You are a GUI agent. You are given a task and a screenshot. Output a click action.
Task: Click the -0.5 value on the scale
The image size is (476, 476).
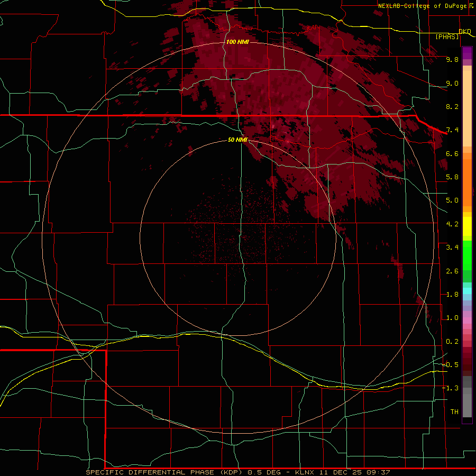450,365
